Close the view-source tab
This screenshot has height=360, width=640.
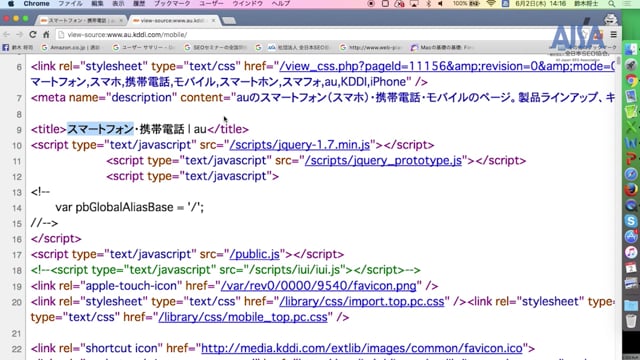pos(213,20)
